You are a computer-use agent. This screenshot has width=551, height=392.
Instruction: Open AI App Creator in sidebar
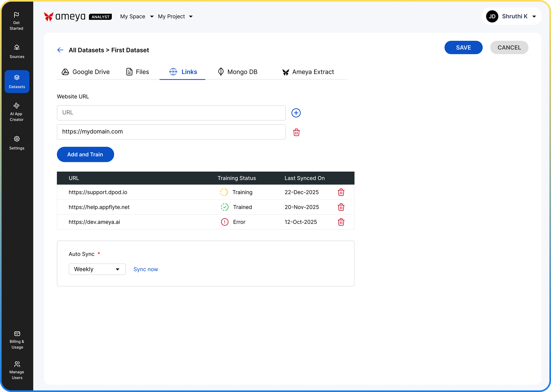click(17, 112)
